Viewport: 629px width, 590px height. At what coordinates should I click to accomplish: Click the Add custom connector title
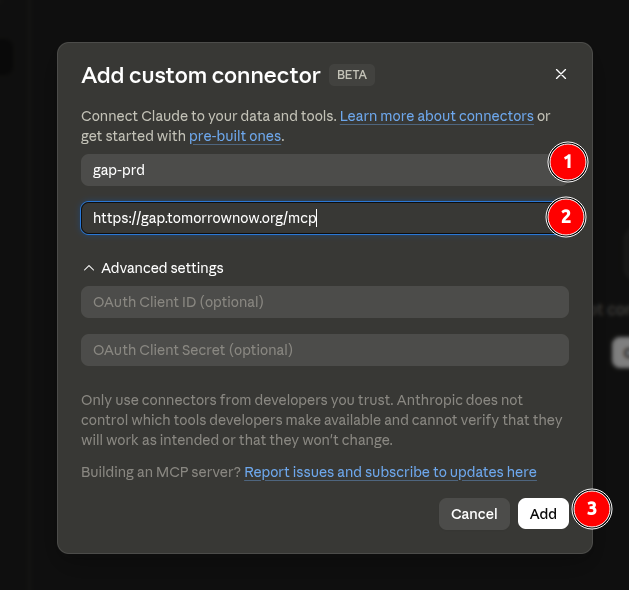tap(201, 75)
